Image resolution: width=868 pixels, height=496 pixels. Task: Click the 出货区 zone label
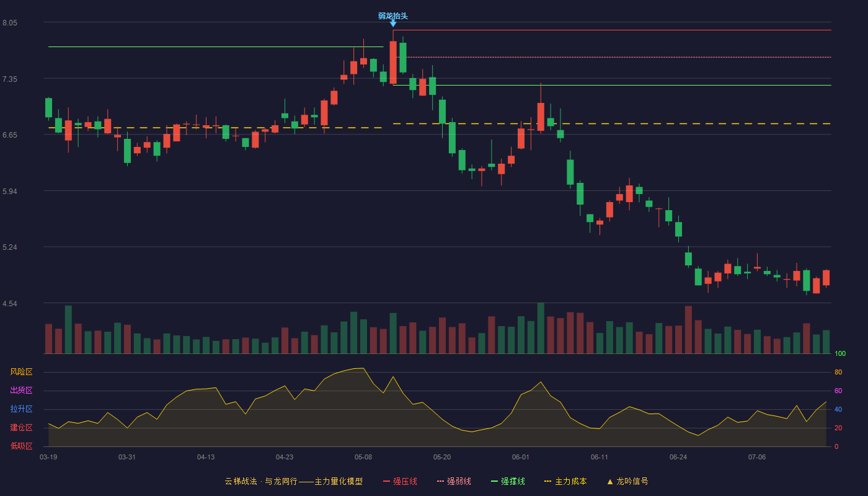pyautogui.click(x=21, y=391)
